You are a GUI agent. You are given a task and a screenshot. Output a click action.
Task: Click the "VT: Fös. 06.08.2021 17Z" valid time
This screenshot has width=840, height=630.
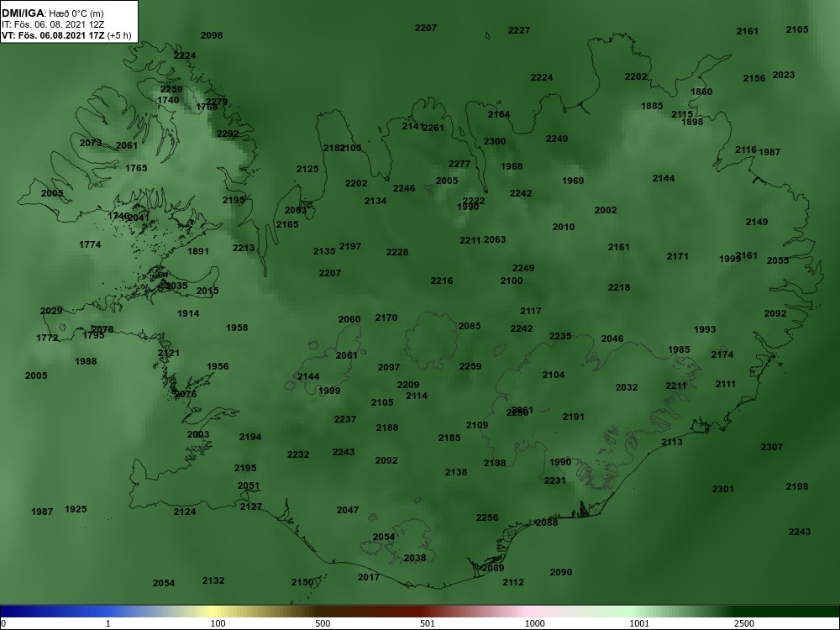[54, 35]
